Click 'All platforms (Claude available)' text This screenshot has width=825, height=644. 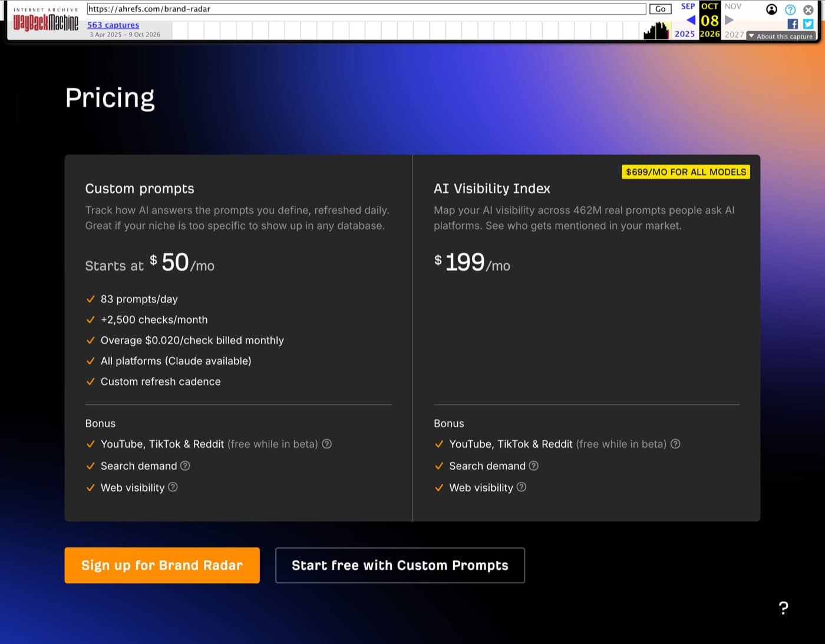[x=176, y=361]
